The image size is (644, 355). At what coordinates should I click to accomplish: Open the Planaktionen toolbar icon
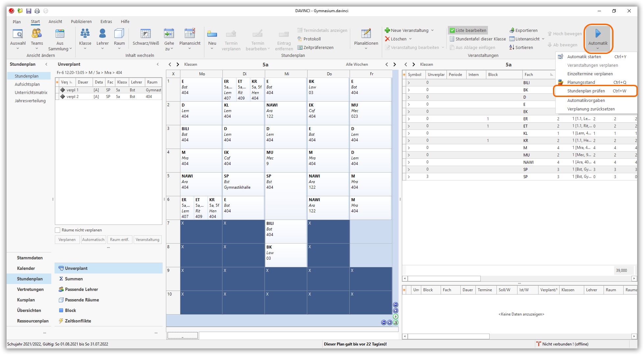(366, 34)
